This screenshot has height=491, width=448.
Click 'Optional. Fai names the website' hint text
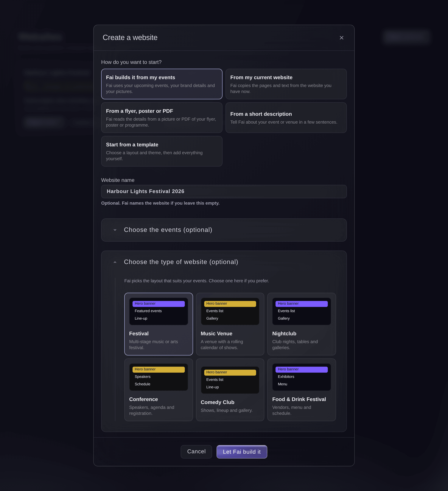click(160, 203)
